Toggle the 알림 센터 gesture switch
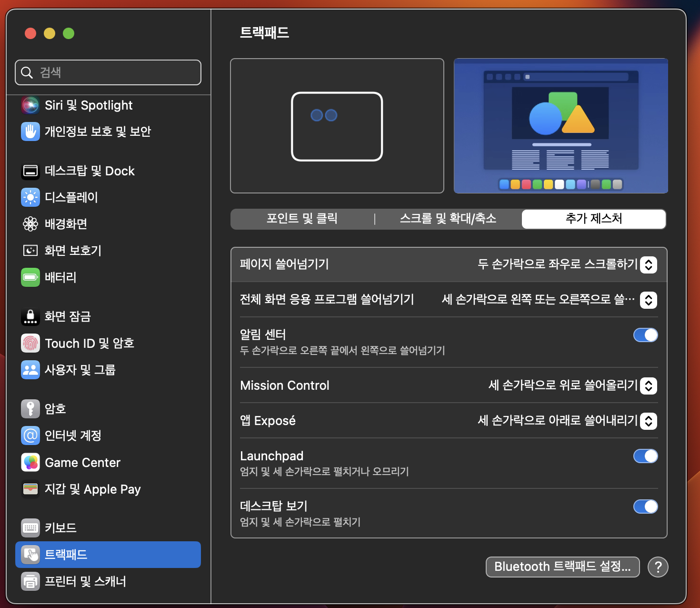This screenshot has width=700, height=608. pos(646,335)
